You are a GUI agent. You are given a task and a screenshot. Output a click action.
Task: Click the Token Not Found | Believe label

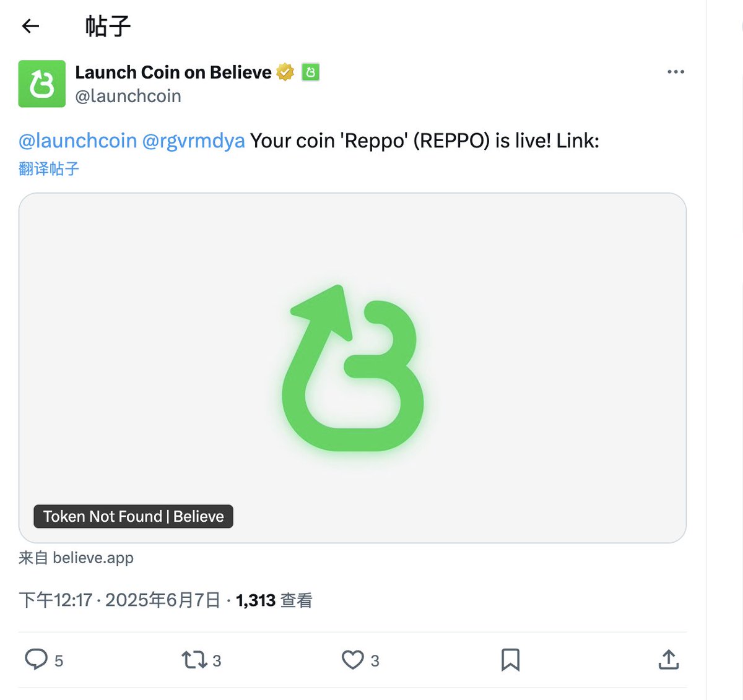coord(134,516)
